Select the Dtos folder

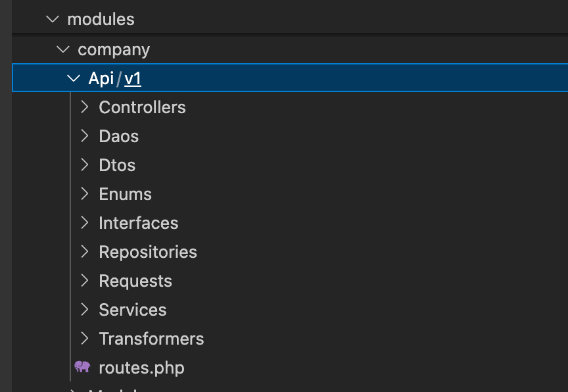(117, 165)
